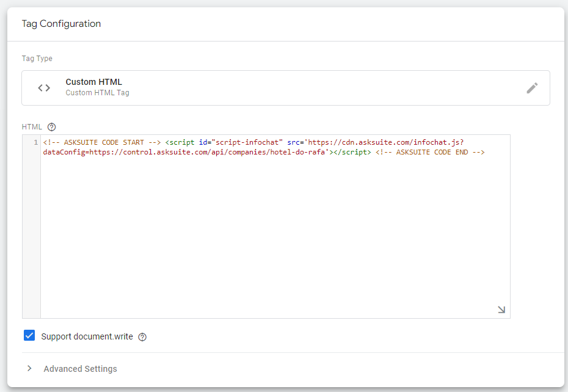Click the ASKSUITE CODE END comment
The width and height of the screenshot is (568, 392).
pos(430,152)
